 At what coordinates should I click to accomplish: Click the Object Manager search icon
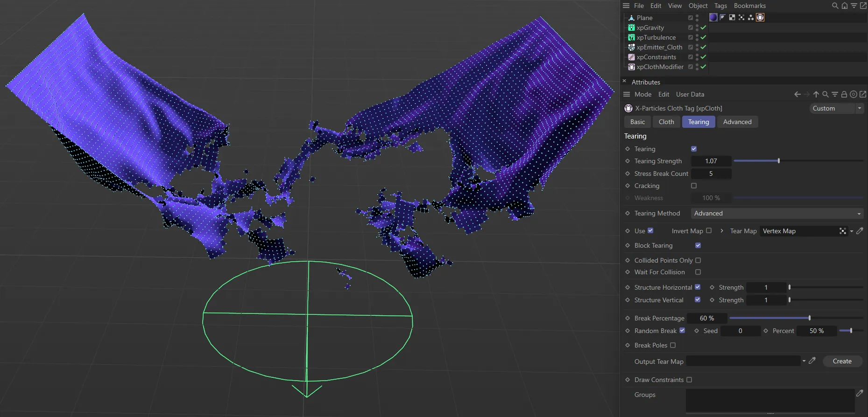click(835, 6)
